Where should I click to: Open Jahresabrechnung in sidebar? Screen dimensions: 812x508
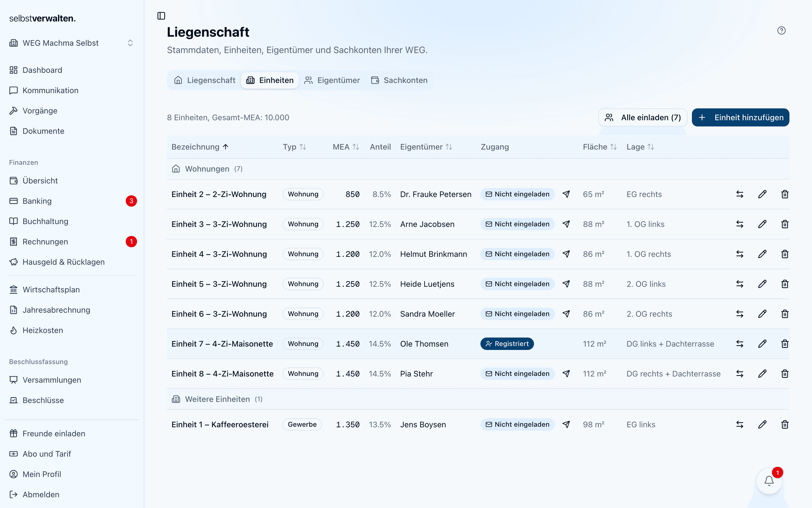point(72,310)
